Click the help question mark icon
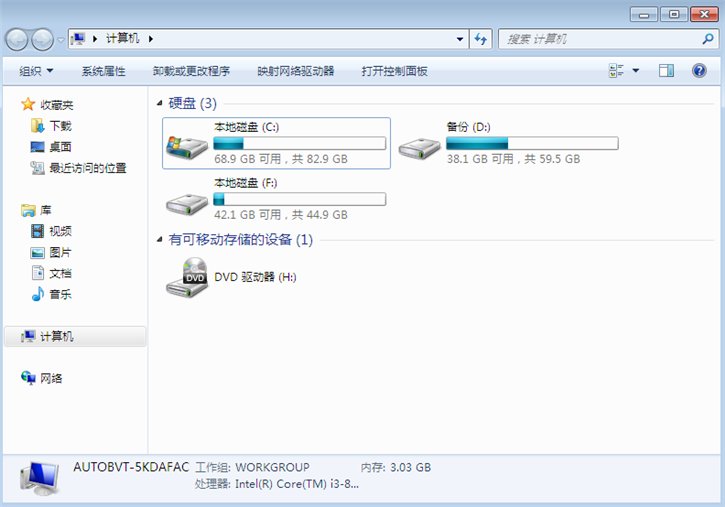 [x=699, y=71]
